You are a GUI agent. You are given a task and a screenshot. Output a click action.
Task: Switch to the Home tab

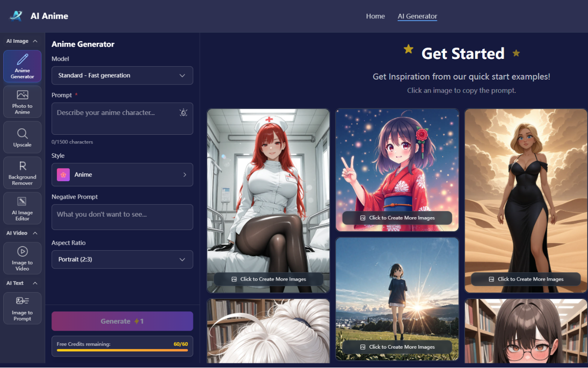click(375, 16)
